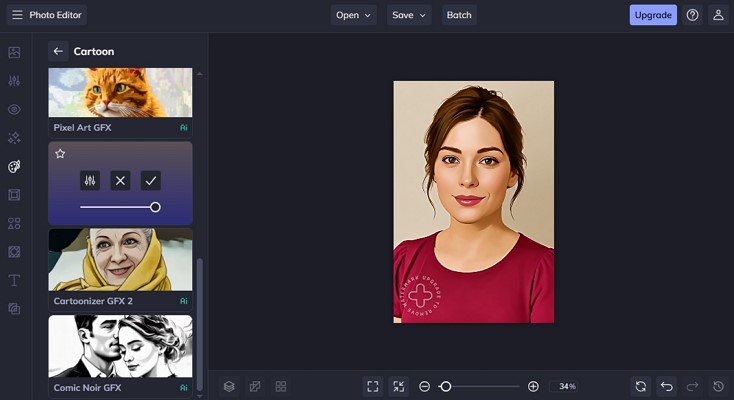Click the Photo Editor title label

coord(55,15)
